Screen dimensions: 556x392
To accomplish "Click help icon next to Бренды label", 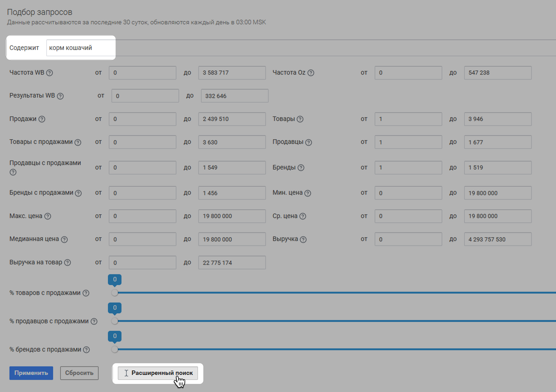I will click(x=301, y=168).
